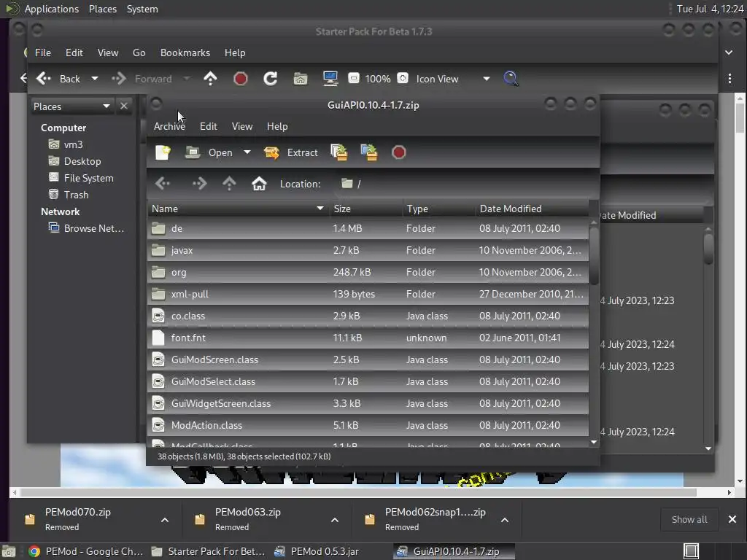Click the file manager Up arrow icon
747x560 pixels.
click(210, 79)
